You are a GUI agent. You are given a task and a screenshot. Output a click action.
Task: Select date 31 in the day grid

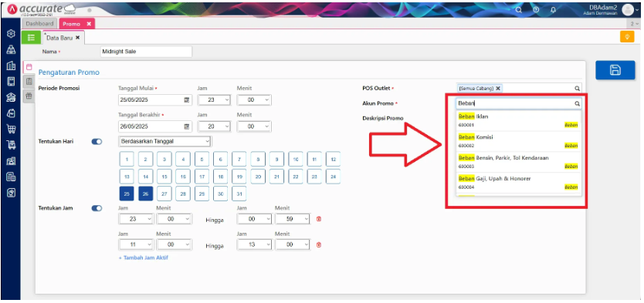click(239, 194)
